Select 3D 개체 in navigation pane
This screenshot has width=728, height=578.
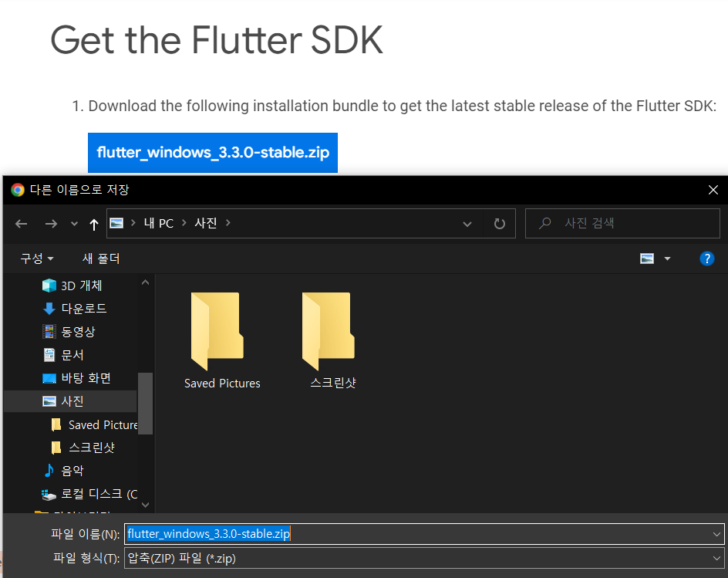[72, 286]
